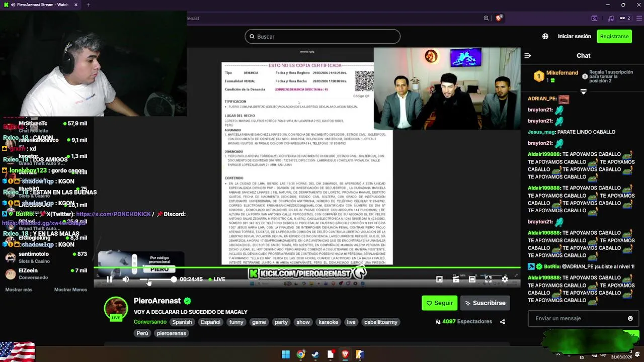The height and width of the screenshot is (362, 644).
Task: Mute the stream with the speaker icon
Action: click(126, 279)
